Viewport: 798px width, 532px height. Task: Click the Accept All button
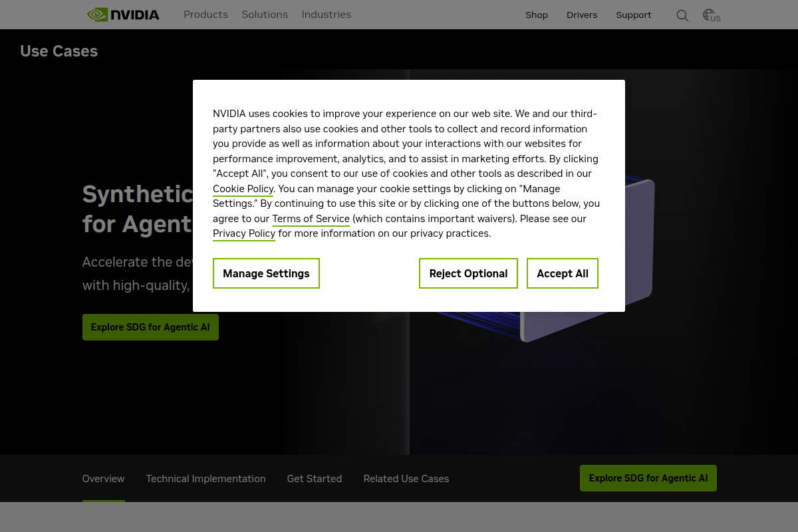[x=563, y=273]
